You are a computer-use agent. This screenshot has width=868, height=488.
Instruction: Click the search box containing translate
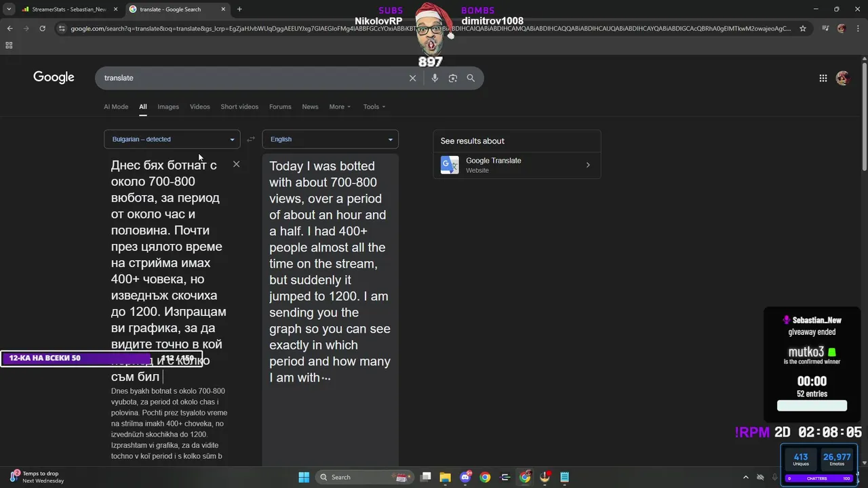click(251, 78)
